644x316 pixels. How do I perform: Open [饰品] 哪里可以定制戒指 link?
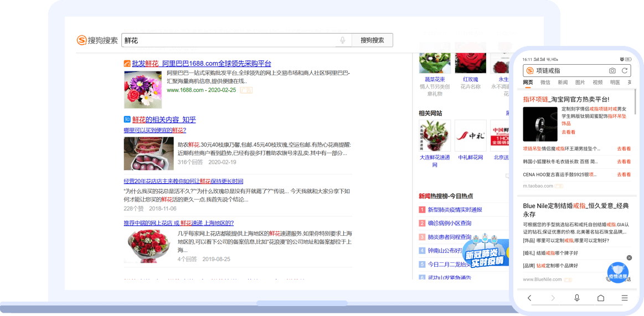point(566,241)
